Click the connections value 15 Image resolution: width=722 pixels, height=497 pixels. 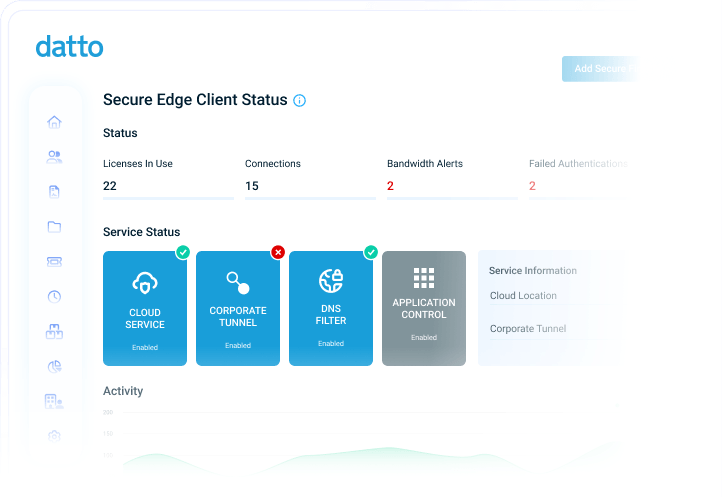click(x=252, y=186)
